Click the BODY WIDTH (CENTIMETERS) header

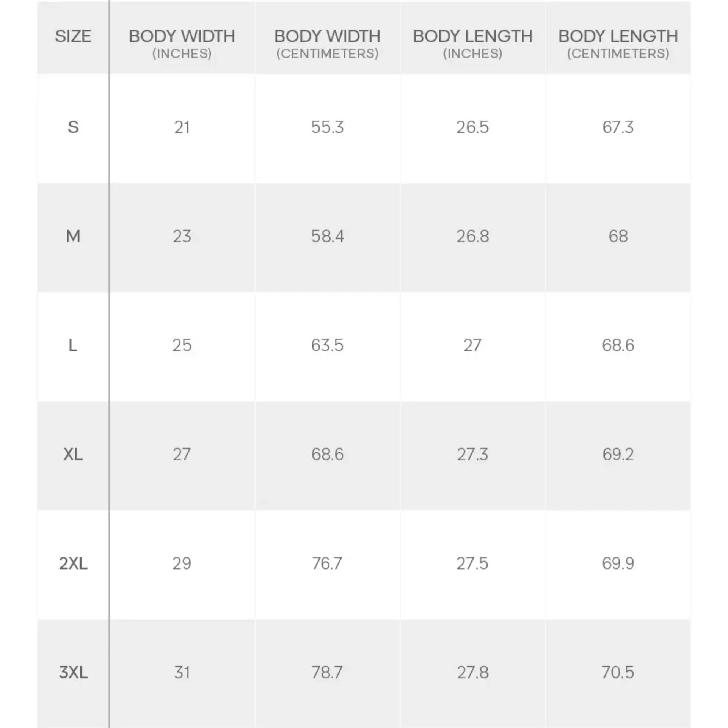tap(327, 44)
